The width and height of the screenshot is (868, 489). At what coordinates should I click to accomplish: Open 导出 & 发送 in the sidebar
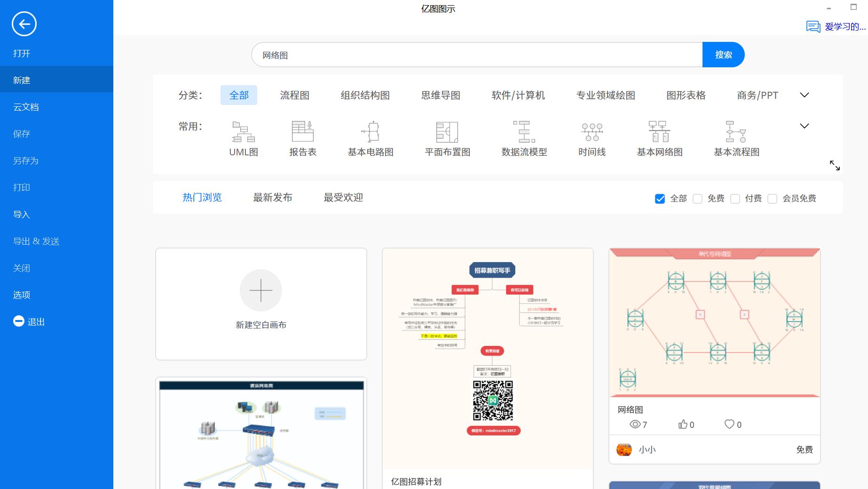click(37, 241)
